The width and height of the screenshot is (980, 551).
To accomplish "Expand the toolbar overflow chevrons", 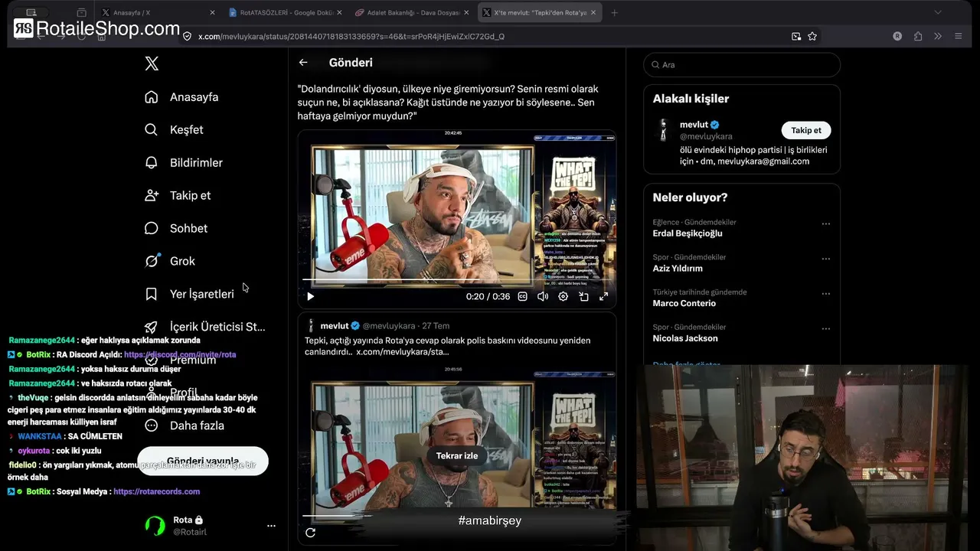I will 938,36.
